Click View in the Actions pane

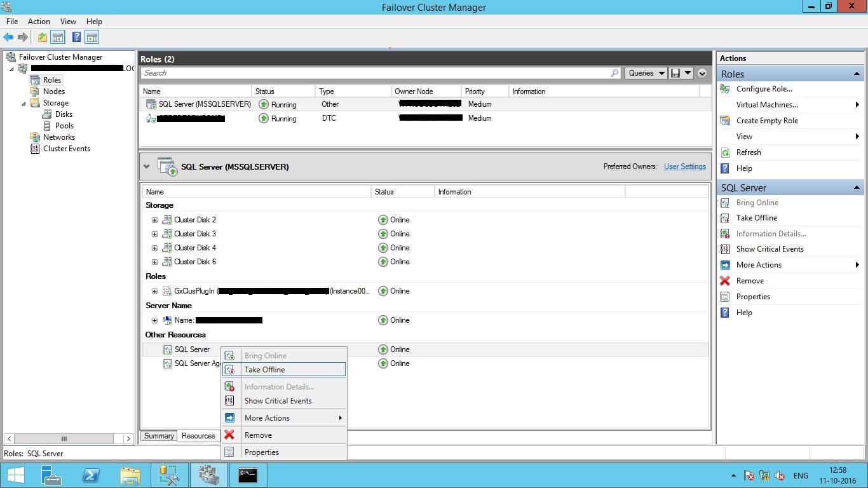click(x=744, y=137)
